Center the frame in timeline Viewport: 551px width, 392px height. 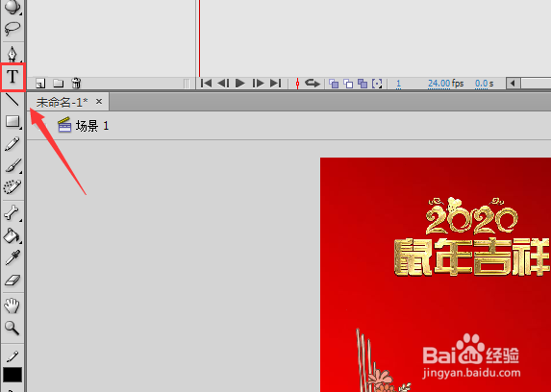point(297,84)
